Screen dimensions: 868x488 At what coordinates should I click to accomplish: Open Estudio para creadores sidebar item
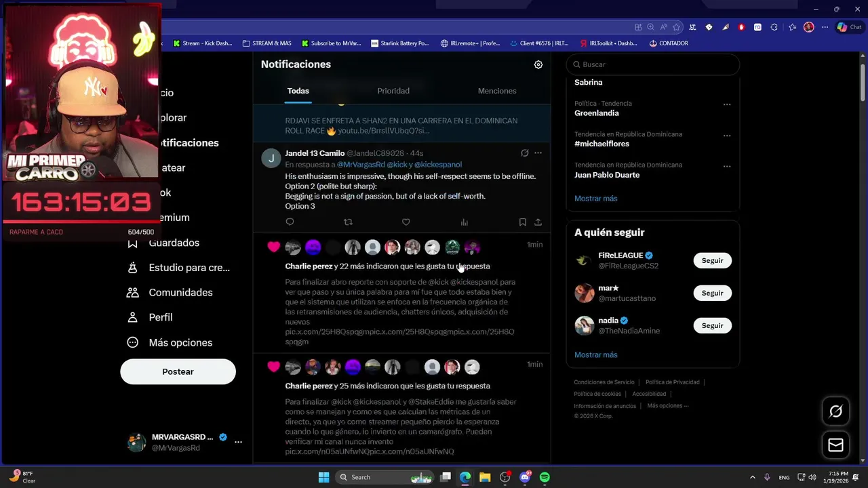180,268
